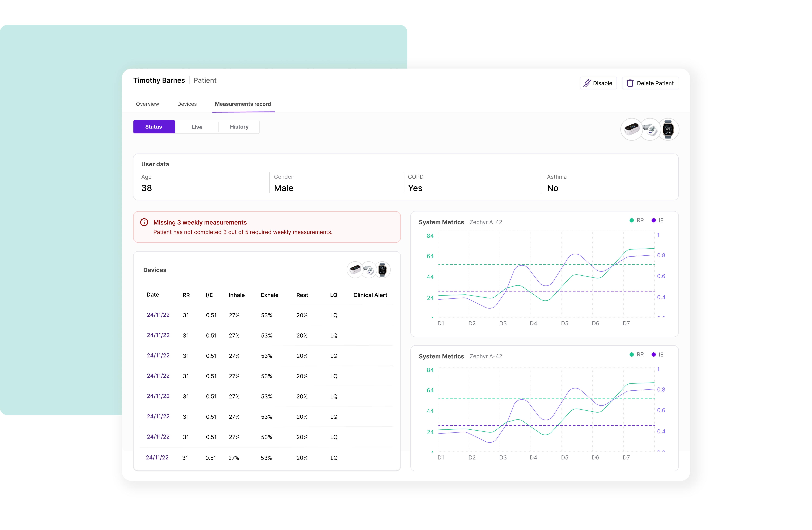The image size is (812, 530).
Task: Toggle the IE legend dot in bottom chart
Action: (653, 355)
